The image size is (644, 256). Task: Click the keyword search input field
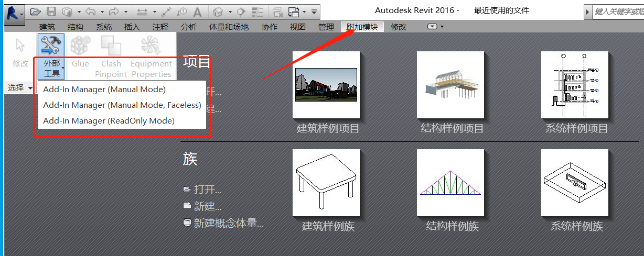(618, 12)
